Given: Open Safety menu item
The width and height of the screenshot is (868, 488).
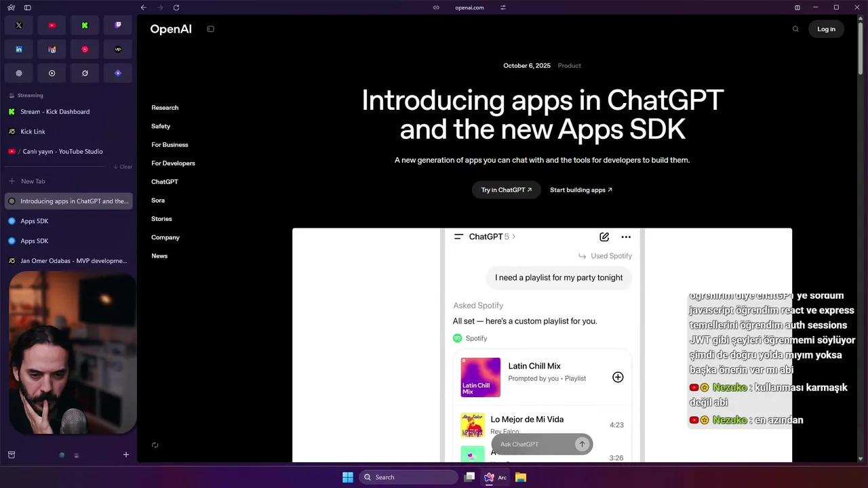Looking at the screenshot, I should click(x=161, y=126).
